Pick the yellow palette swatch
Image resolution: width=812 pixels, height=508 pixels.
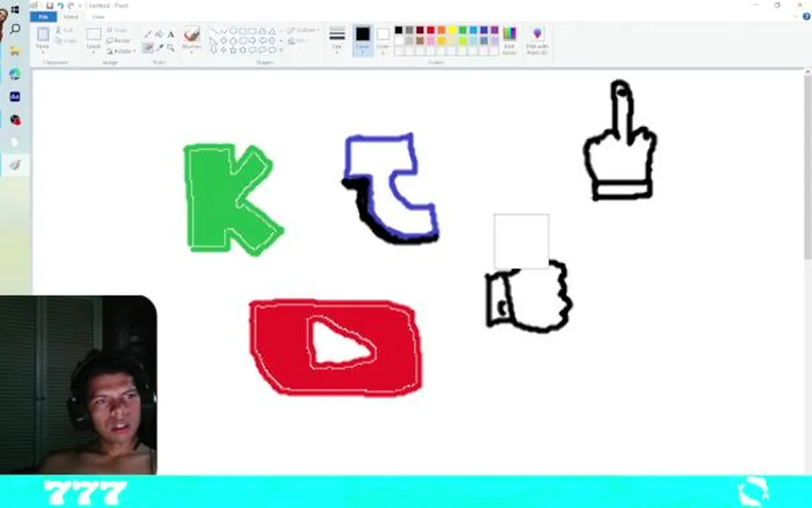pos(452,30)
